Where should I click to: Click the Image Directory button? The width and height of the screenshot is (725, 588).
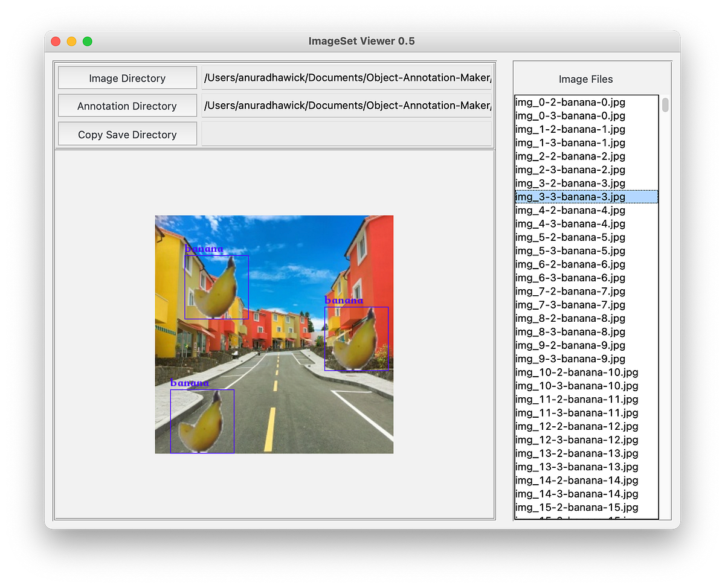(x=127, y=77)
